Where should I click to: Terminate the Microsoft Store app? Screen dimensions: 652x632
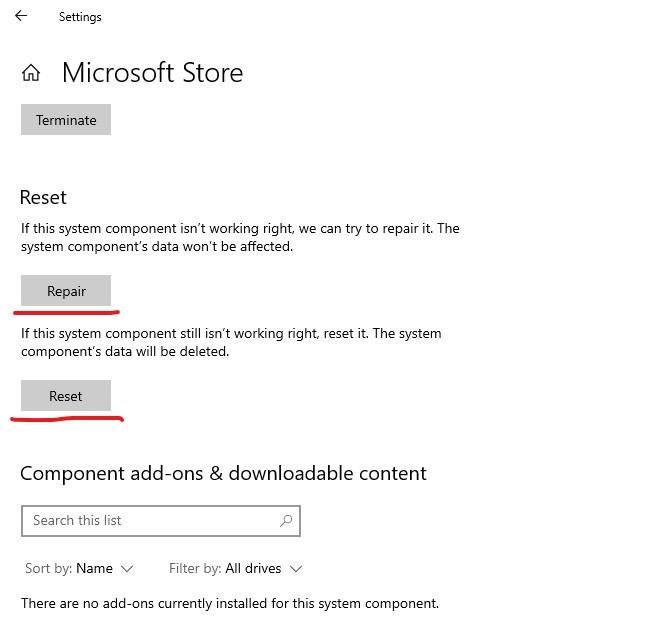[66, 120]
